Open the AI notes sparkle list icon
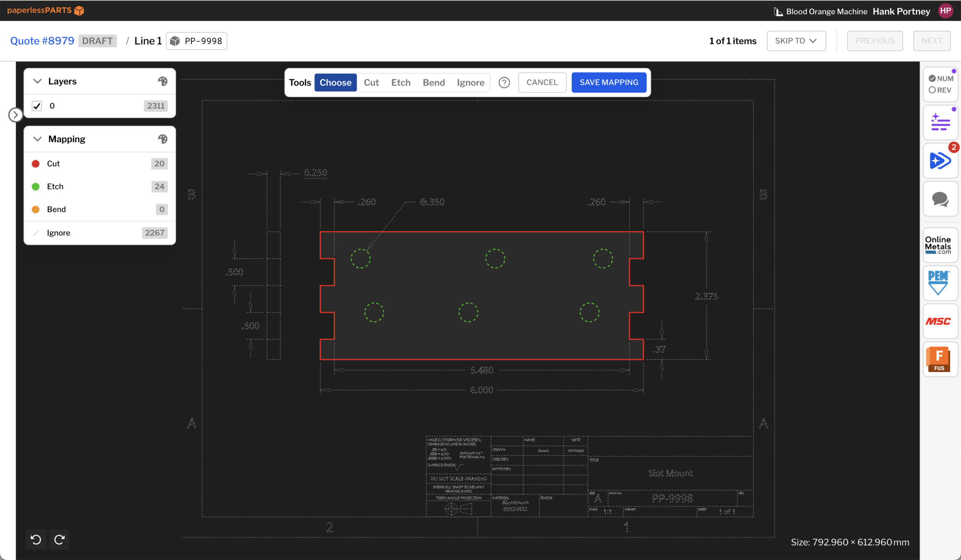961x560 pixels. pos(940,122)
